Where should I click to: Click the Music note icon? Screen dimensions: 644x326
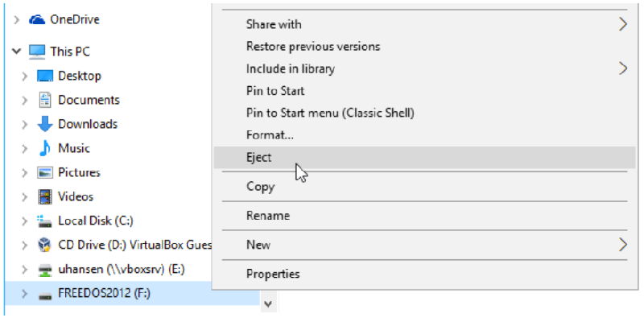[45, 148]
